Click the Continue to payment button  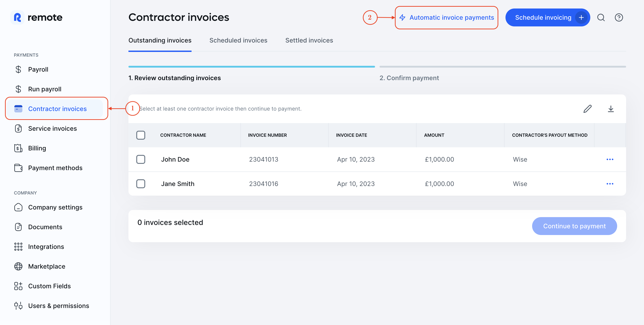click(x=574, y=226)
